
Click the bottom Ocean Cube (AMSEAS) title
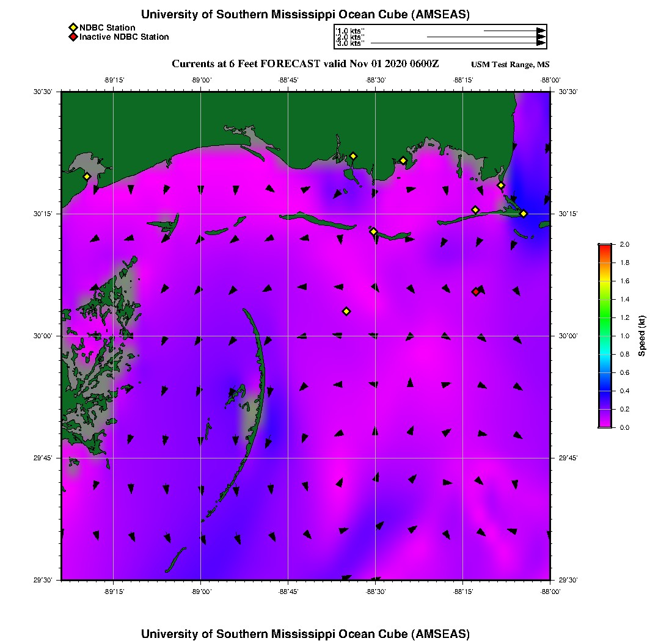tap(305, 634)
